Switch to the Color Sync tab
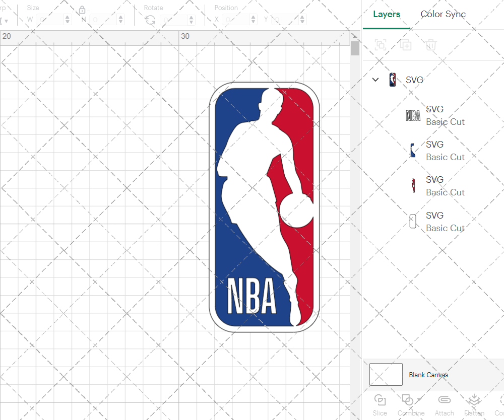The height and width of the screenshot is (420, 504). [443, 14]
